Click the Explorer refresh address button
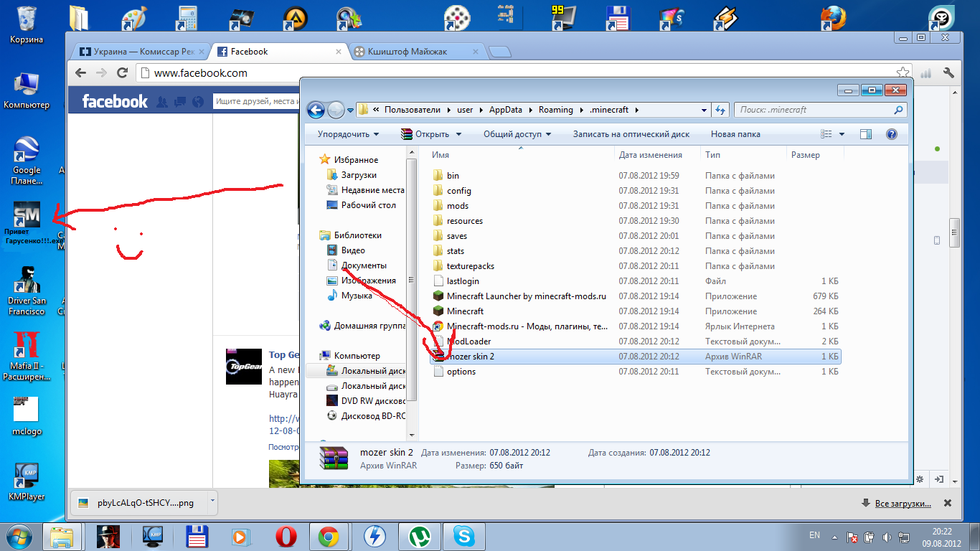This screenshot has width=980, height=551. click(722, 110)
